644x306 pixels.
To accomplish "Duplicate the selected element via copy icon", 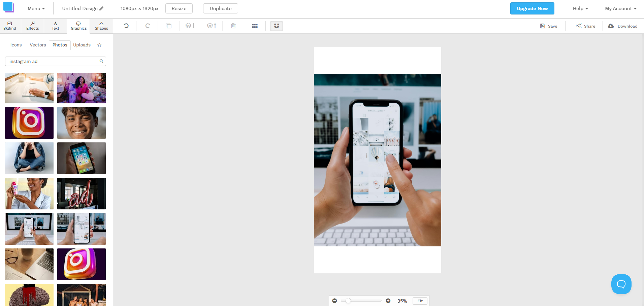I will (x=168, y=26).
